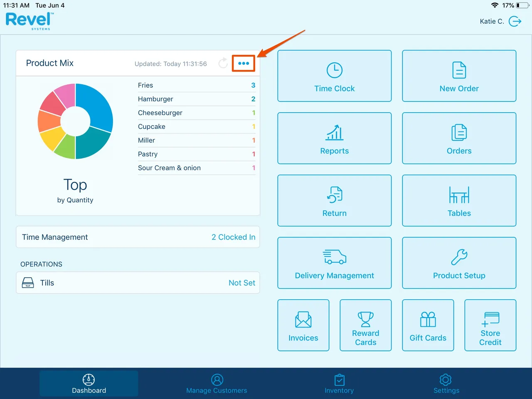Screen dimensions: 532x399
Task: Open the Return tile
Action: [335, 201]
